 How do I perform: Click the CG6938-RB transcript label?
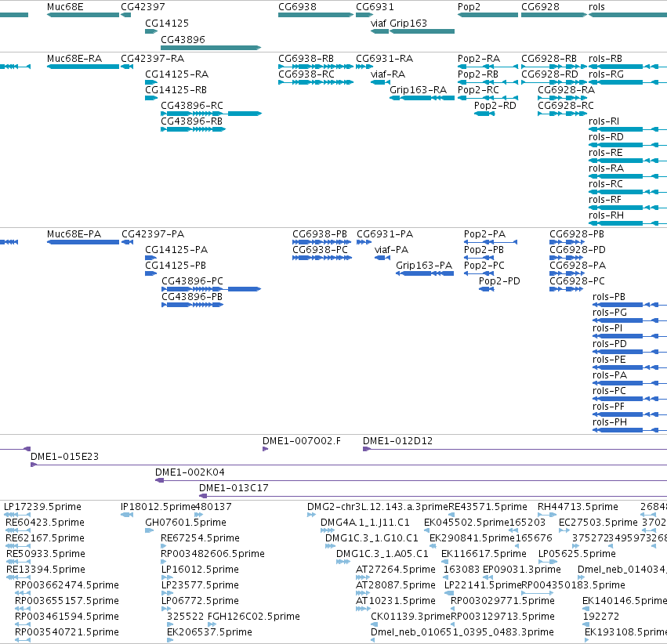pyautogui.click(x=306, y=58)
